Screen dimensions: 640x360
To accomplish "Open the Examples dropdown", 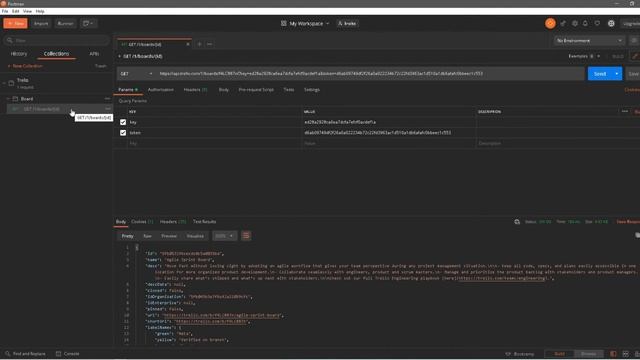I will [x=584, y=56].
